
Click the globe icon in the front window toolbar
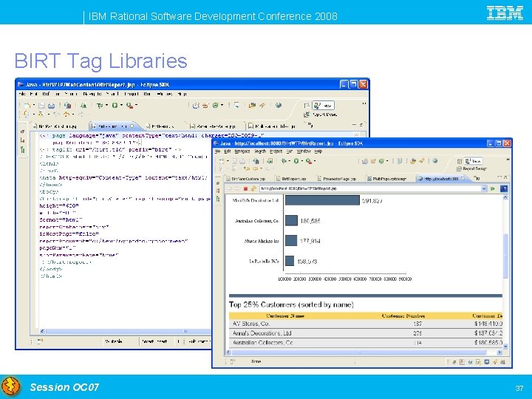coord(435,161)
